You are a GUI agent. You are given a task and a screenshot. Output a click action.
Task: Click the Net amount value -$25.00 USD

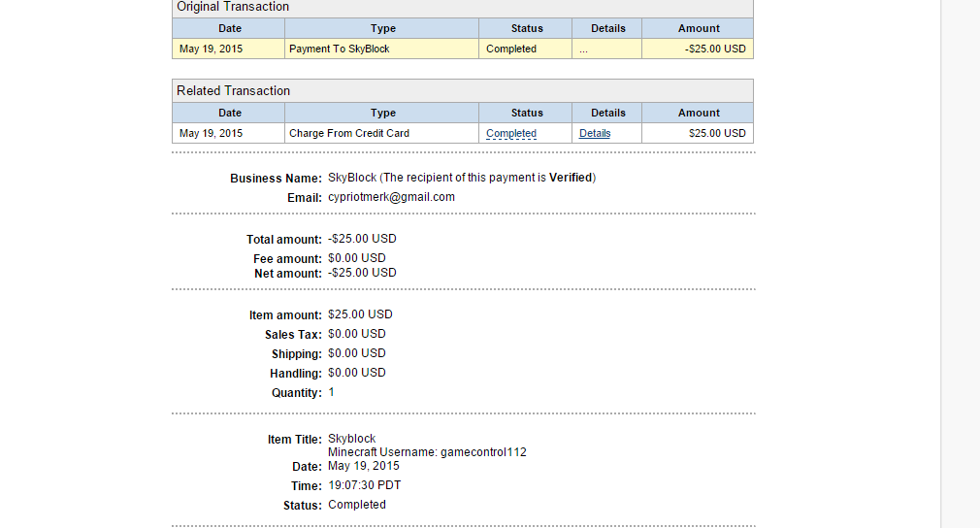tap(362, 273)
